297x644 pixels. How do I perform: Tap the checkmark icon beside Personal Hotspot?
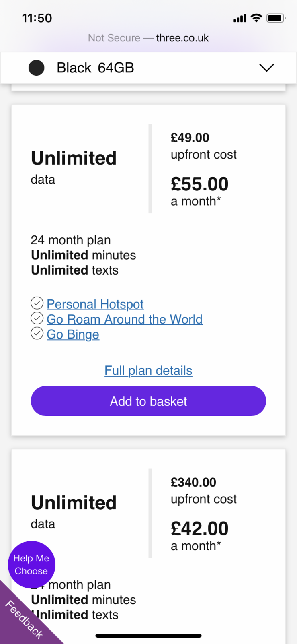tap(37, 303)
